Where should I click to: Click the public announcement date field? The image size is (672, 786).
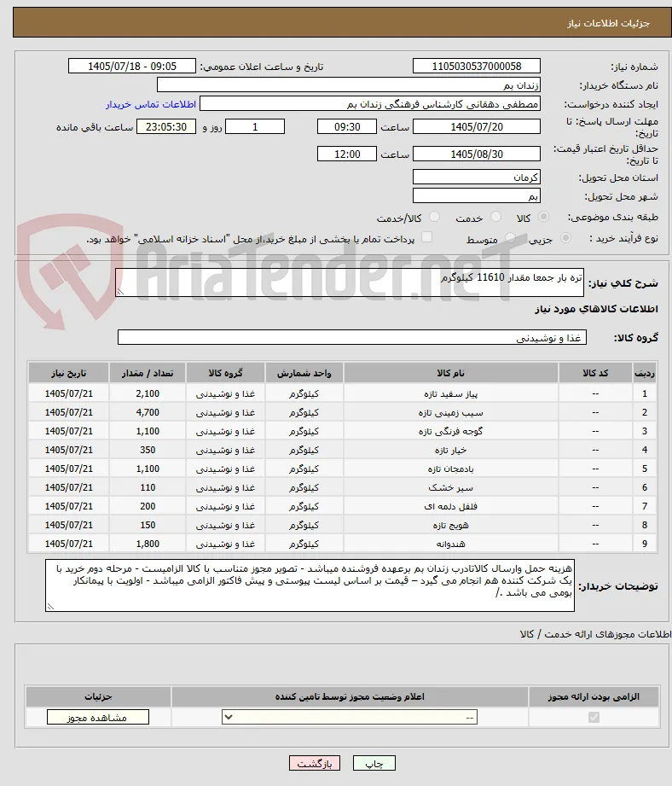pyautogui.click(x=132, y=67)
